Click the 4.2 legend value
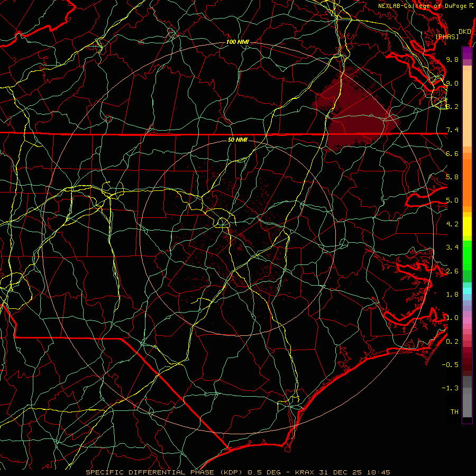This screenshot has height=476, width=476. [452, 224]
